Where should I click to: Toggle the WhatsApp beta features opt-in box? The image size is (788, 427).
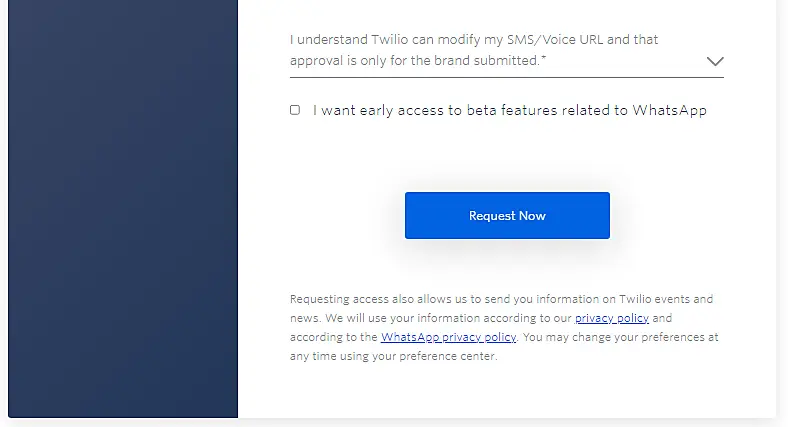click(295, 110)
